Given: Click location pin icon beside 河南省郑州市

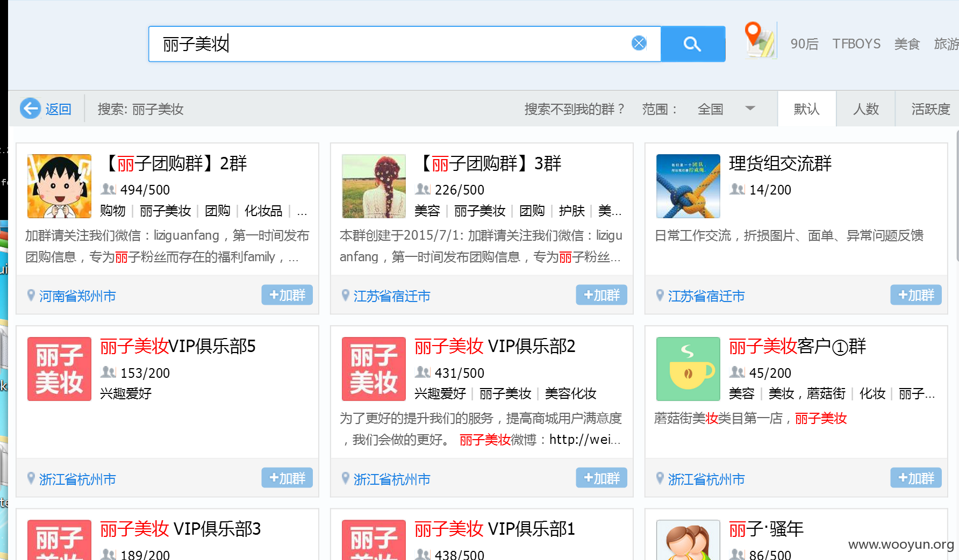Looking at the screenshot, I should point(31,295).
